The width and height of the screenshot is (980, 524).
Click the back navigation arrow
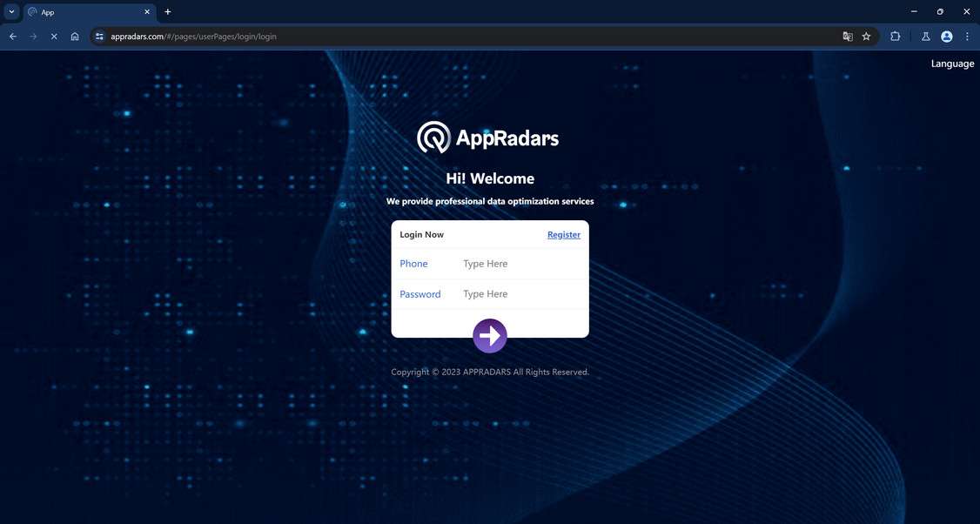click(11, 36)
